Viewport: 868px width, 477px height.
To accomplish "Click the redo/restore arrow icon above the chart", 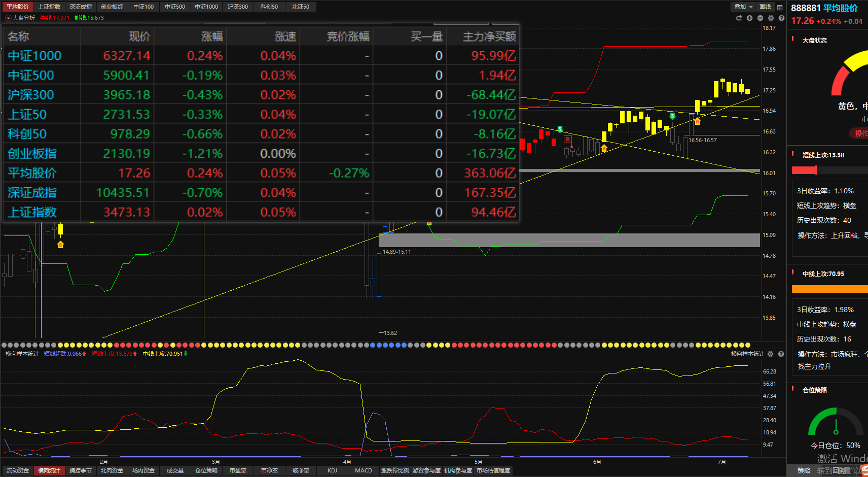I will (x=739, y=18).
